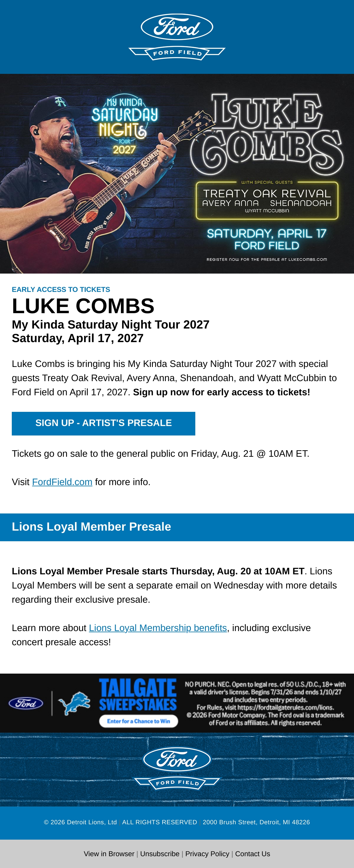Screen dimensions: 354x868
Task: Click the Unsubscribe footer link
Action: click(x=160, y=854)
